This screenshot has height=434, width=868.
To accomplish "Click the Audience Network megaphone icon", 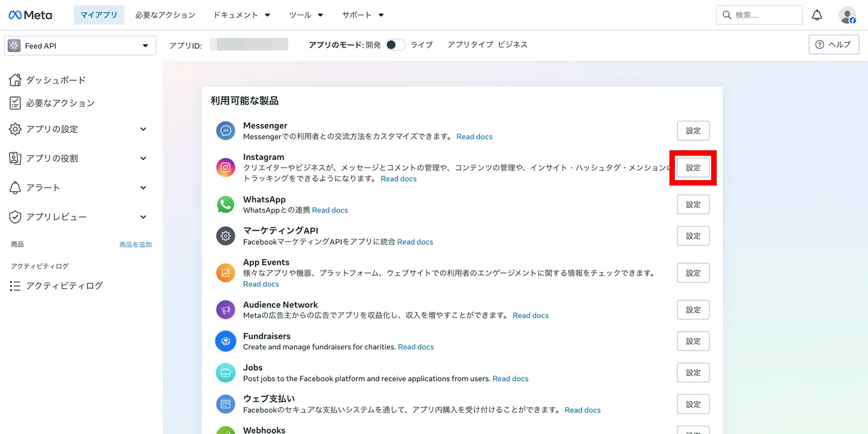I will pos(226,310).
